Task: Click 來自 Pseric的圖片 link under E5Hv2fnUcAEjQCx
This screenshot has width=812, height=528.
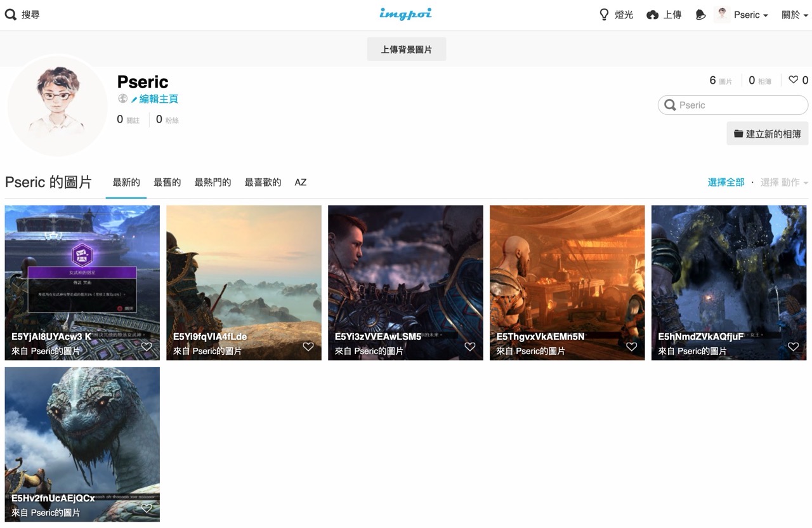Action: 46,513
